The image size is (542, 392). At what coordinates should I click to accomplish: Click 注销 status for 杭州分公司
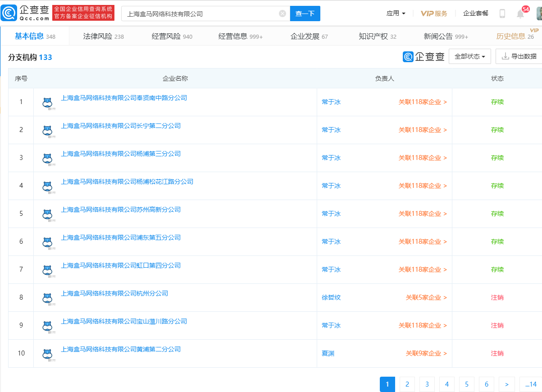(x=497, y=297)
